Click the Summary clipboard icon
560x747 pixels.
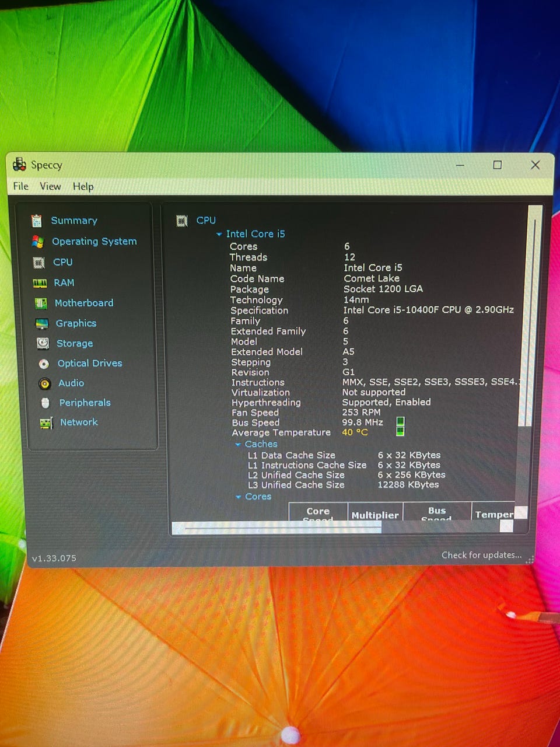pos(37,221)
